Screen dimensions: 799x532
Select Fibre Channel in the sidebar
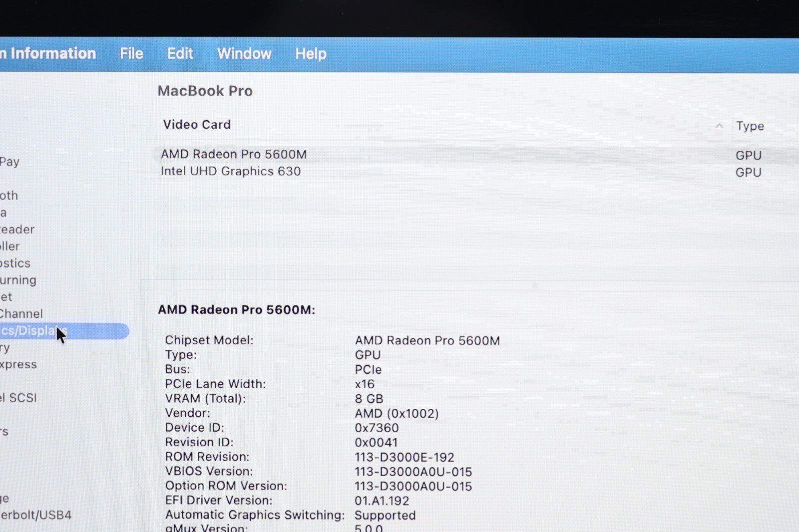(21, 314)
